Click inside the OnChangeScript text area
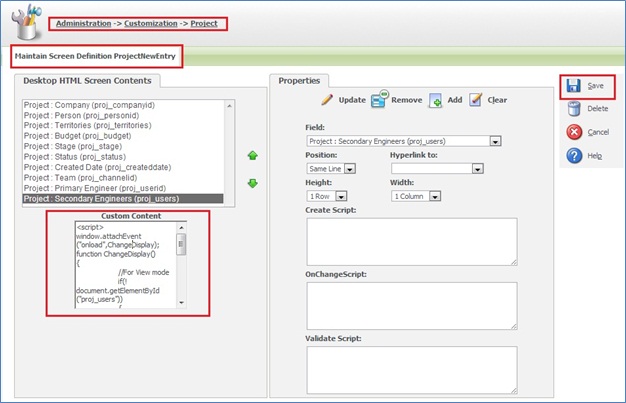Screen dimensions: 626x403 coord(412,306)
